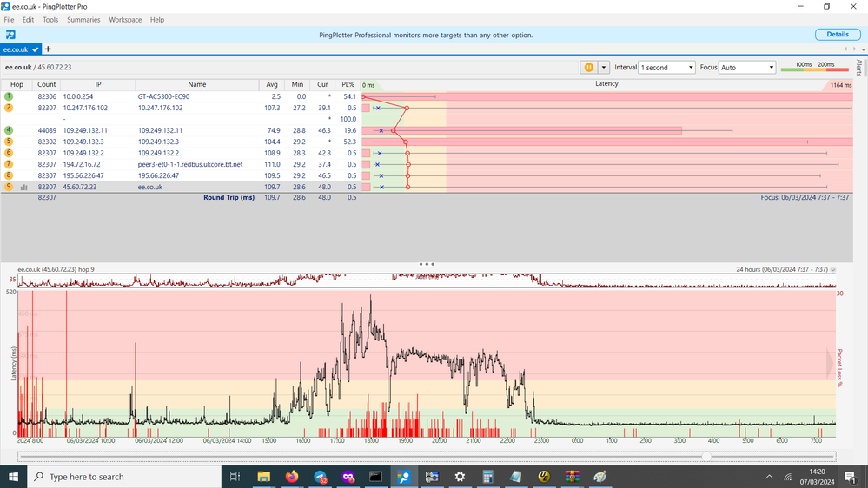The width and height of the screenshot is (868, 488).
Task: Toggle the graph icon on hop 9
Action: [x=24, y=187]
